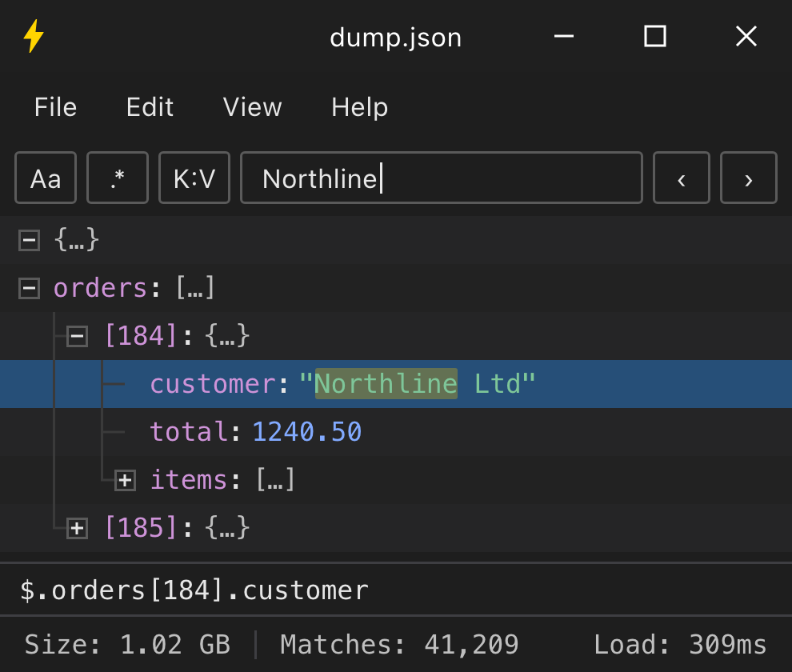Expand the [185] object node

[x=78, y=529]
